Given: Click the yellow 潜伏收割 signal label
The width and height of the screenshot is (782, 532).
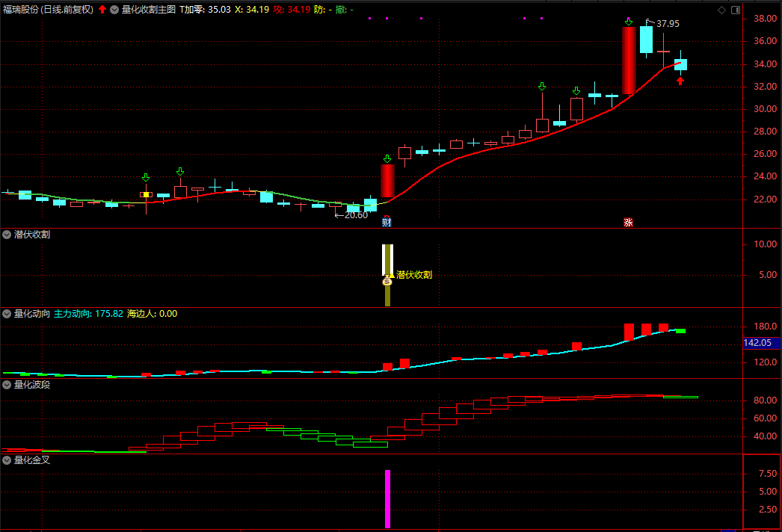Looking at the screenshot, I should coord(414,275).
